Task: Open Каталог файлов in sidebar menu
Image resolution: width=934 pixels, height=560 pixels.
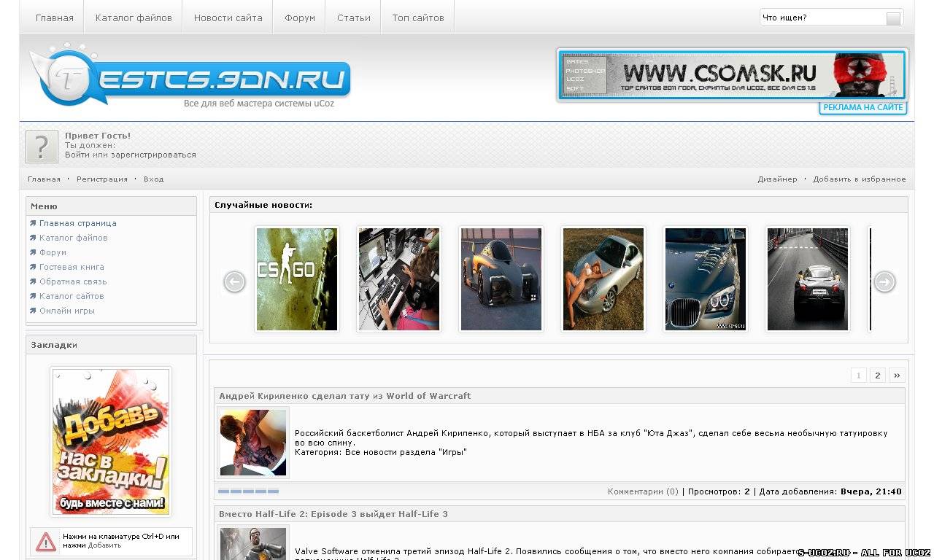Action: click(74, 238)
